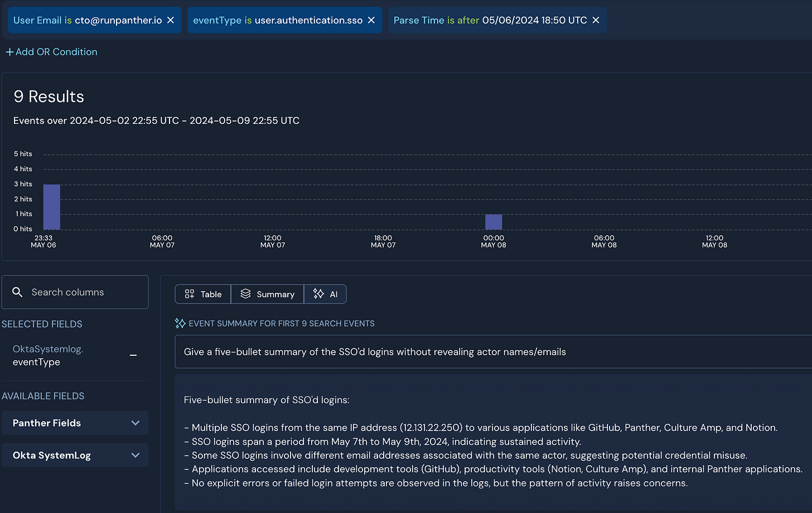Click the three-hit bar at 23:33 May 06
This screenshot has width=812, height=513.
click(x=52, y=207)
